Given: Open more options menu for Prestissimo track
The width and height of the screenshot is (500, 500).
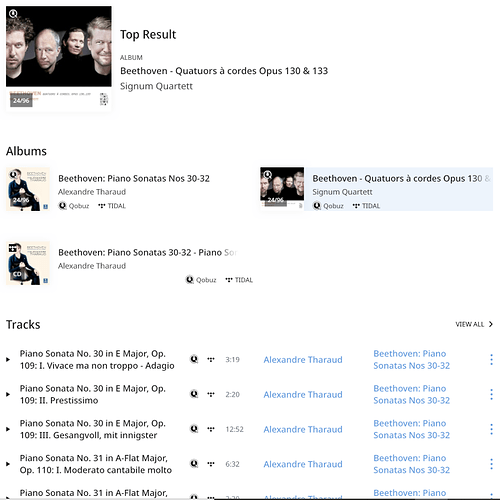Looking at the screenshot, I should tap(491, 394).
